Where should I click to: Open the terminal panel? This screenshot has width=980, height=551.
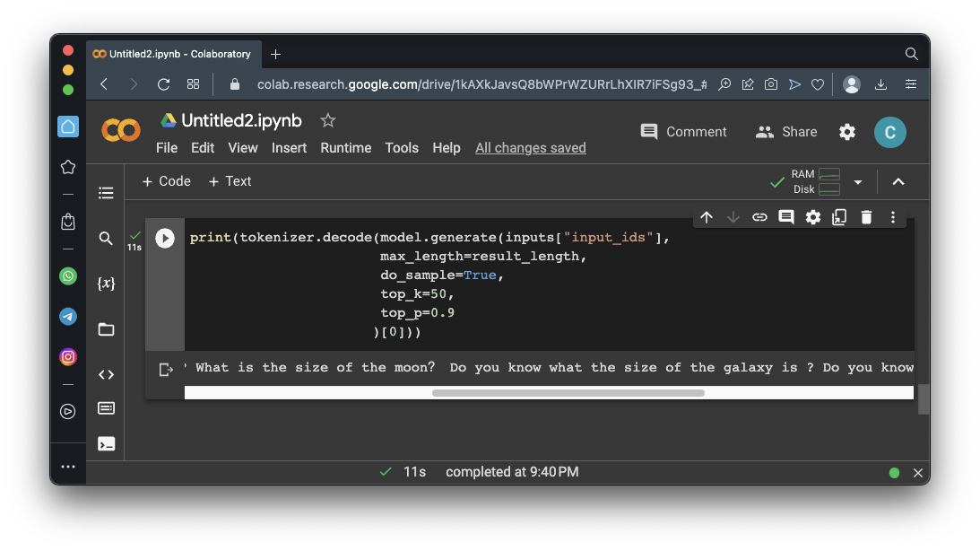tap(106, 443)
